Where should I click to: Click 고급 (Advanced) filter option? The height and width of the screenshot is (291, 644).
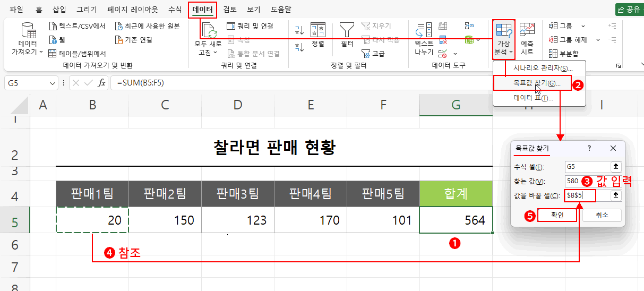coord(373,53)
